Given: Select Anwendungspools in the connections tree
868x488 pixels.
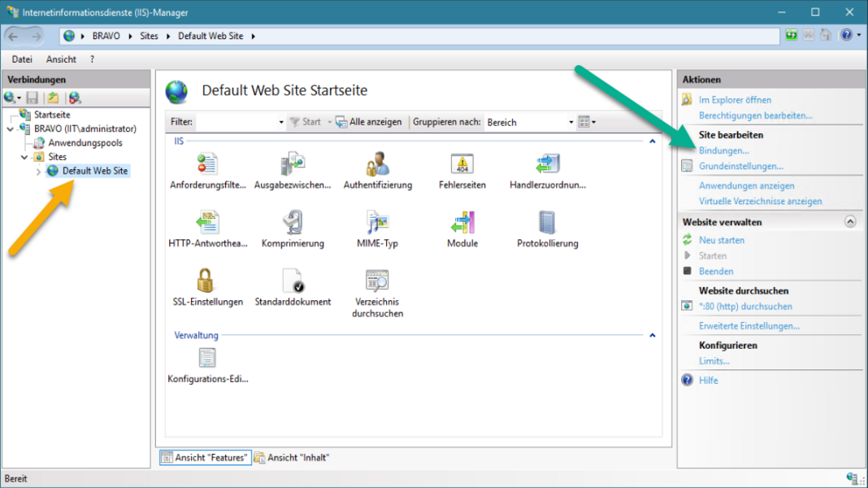Looking at the screenshot, I should (85, 143).
